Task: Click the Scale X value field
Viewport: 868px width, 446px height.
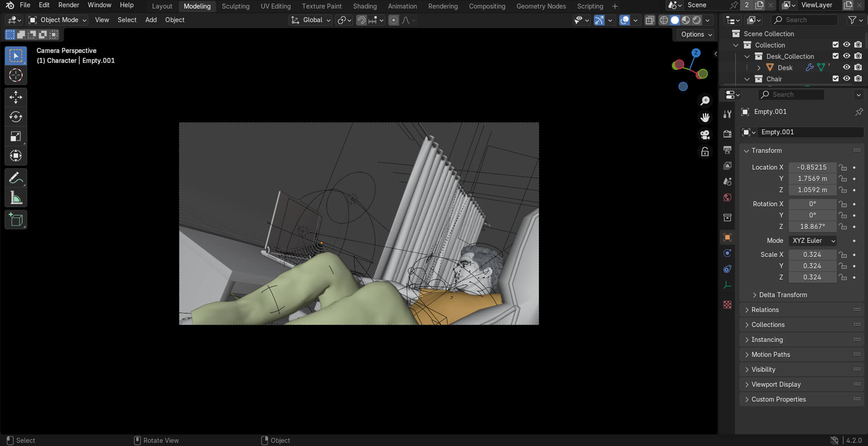Action: 812,255
